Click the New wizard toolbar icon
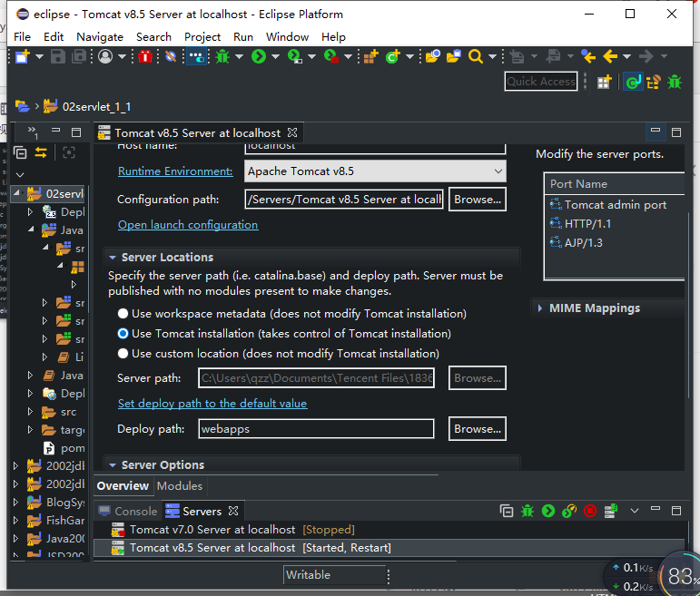 (x=23, y=56)
